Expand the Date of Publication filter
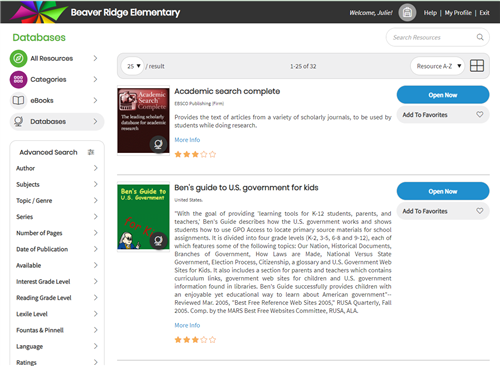Screen dimensions: 500x366 point(57,249)
